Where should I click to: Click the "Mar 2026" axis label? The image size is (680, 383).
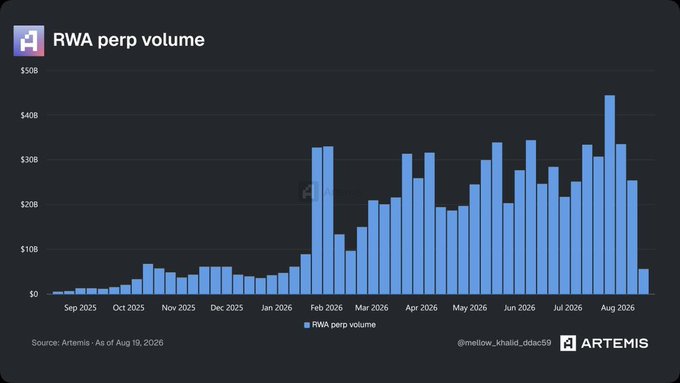click(372, 308)
